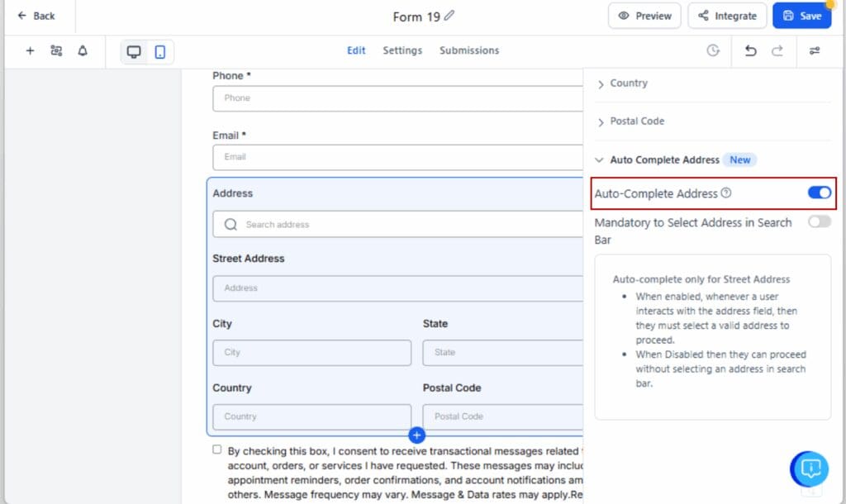Switch to mobile preview mode
Image resolution: width=846 pixels, height=504 pixels.
click(159, 50)
